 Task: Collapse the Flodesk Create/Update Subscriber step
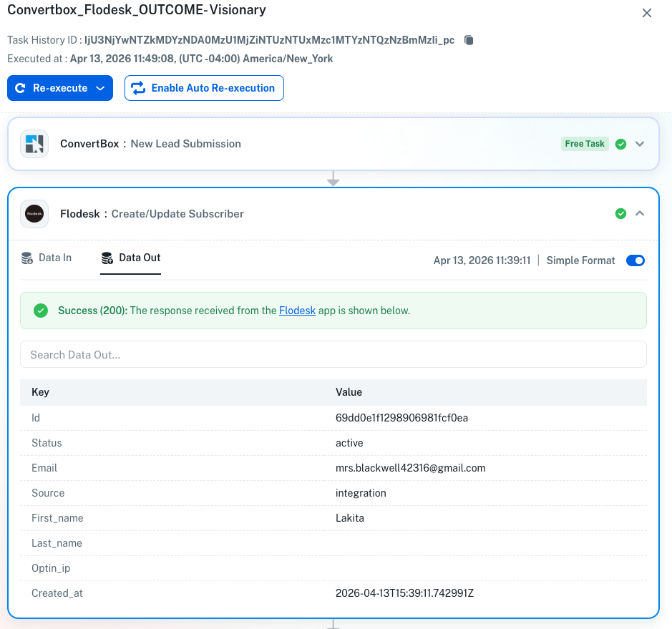pyautogui.click(x=640, y=214)
